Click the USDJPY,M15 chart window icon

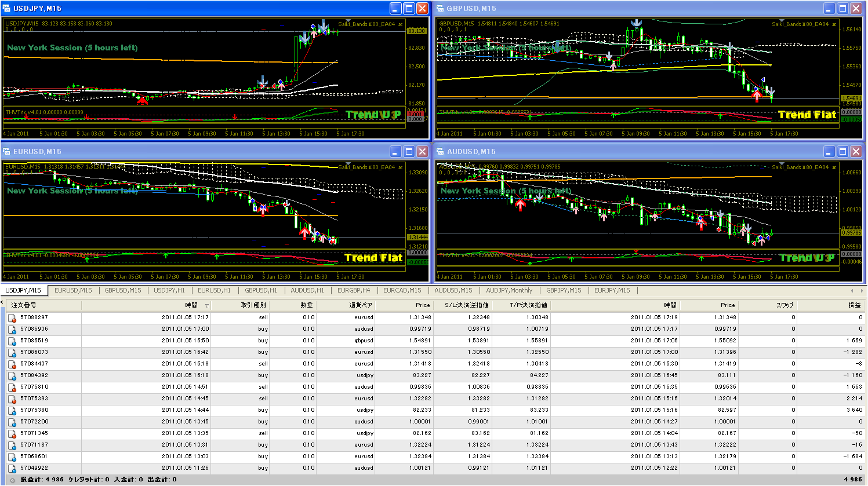8,8
